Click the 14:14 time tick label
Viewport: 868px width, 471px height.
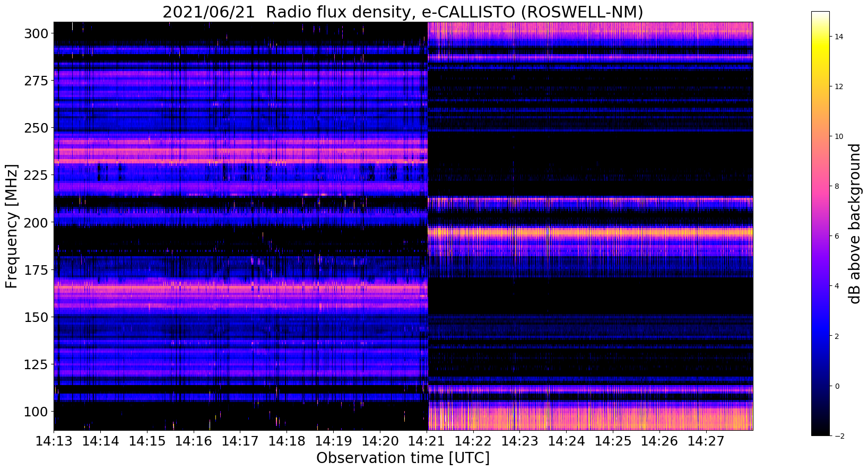(100, 441)
